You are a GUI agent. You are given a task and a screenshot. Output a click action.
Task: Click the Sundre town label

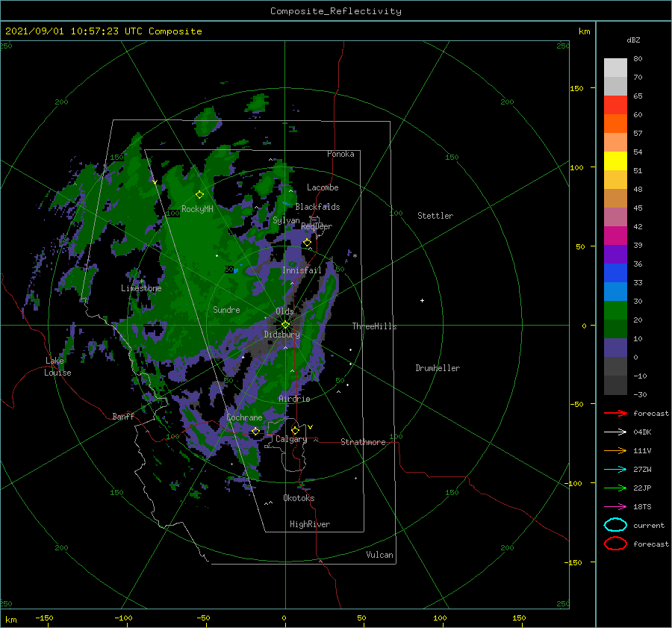(226, 310)
